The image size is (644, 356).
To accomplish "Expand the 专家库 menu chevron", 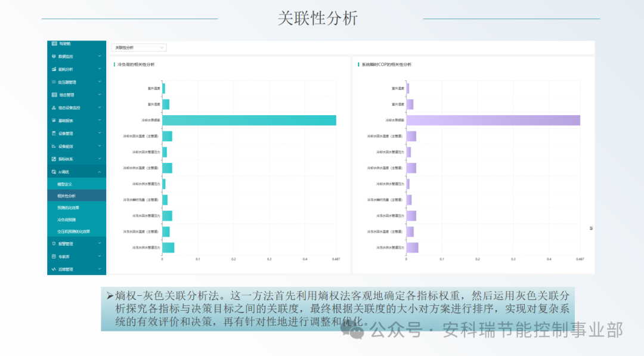I will tap(100, 256).
